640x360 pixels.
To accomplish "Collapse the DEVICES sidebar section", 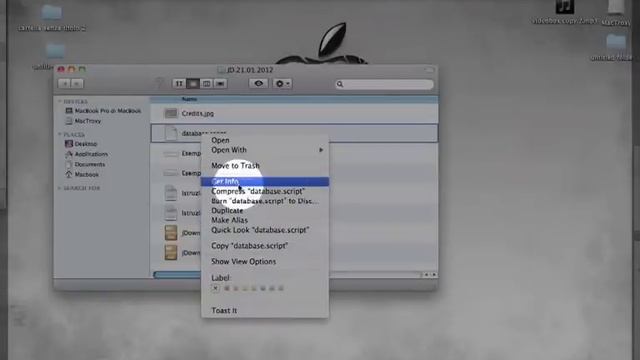I will pyautogui.click(x=60, y=101).
